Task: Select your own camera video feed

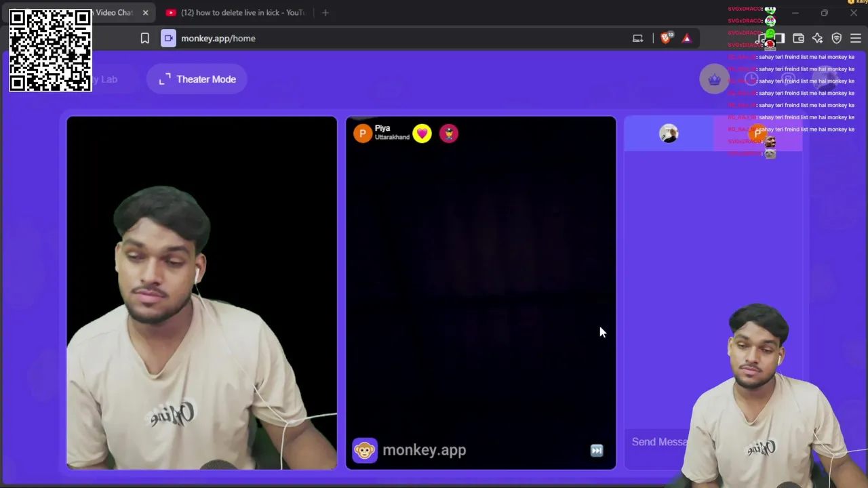Action: [201, 293]
